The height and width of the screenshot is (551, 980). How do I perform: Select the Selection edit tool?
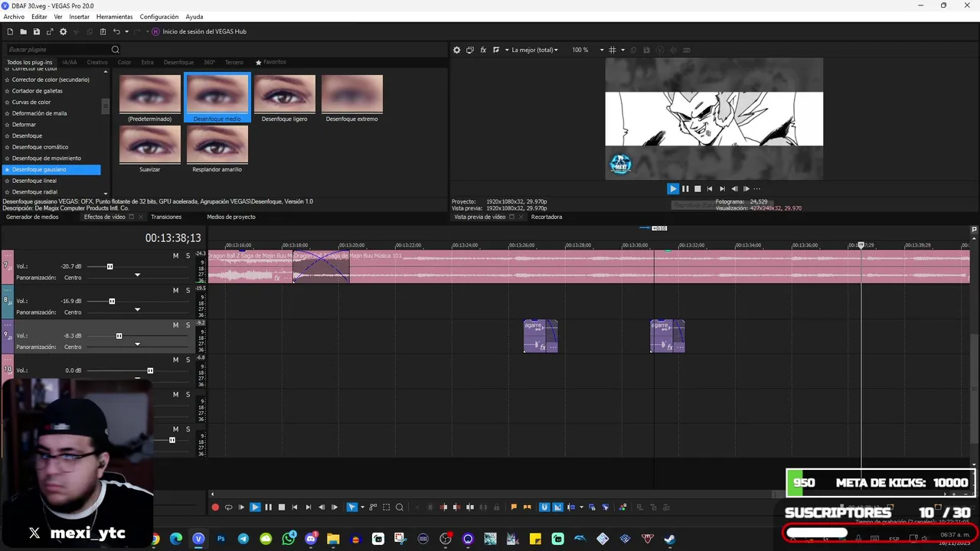tap(387, 507)
